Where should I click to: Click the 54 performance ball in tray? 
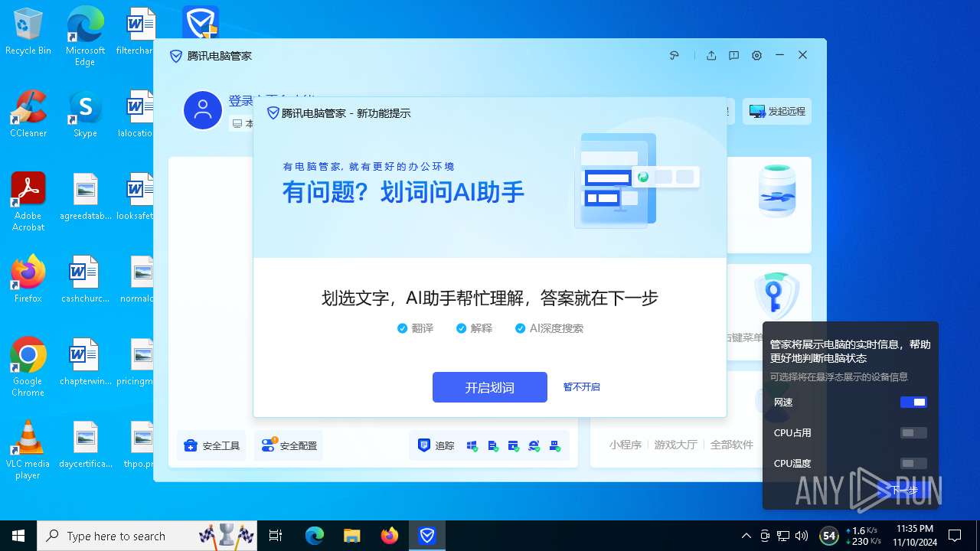(828, 536)
